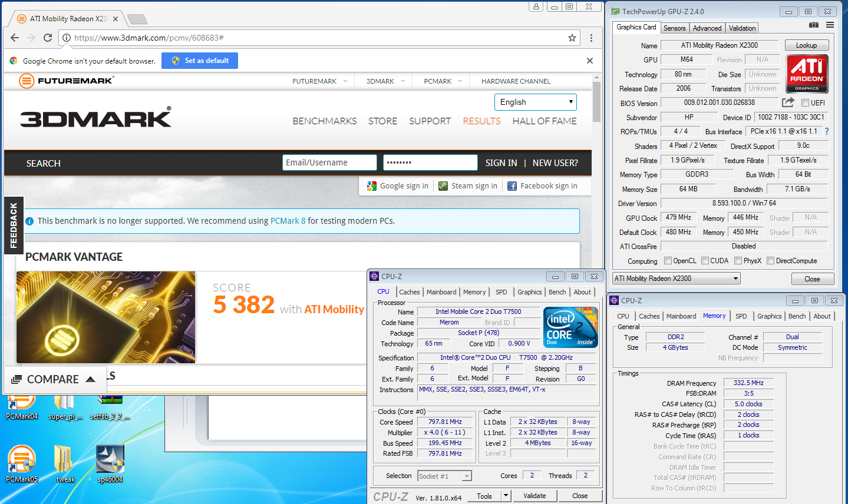This screenshot has width=848, height=504.
Task: Click the Intel Core 2 Duo logo
Action: click(570, 327)
